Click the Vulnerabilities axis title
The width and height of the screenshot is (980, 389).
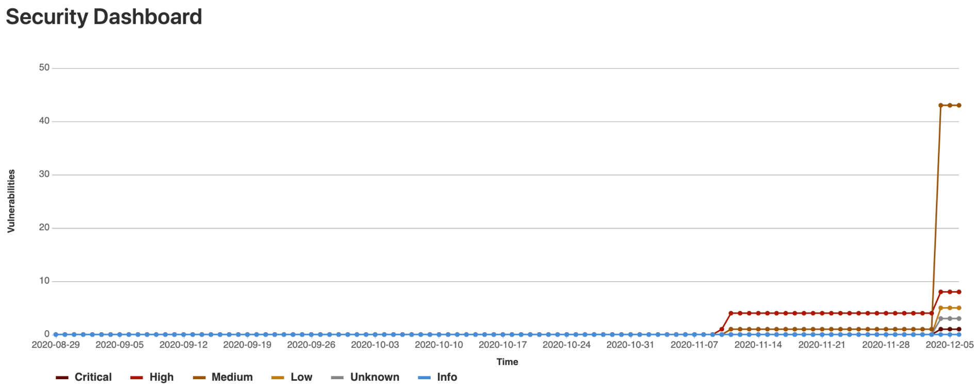(11, 201)
